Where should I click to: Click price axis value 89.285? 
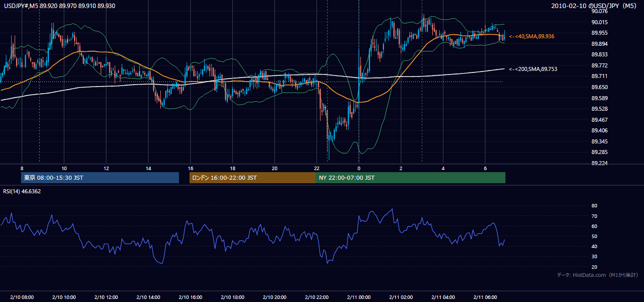(x=600, y=152)
